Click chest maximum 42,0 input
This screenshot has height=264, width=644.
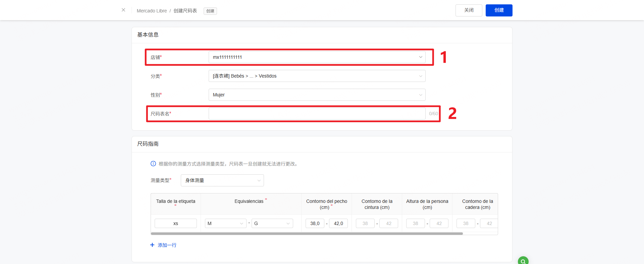(338, 223)
